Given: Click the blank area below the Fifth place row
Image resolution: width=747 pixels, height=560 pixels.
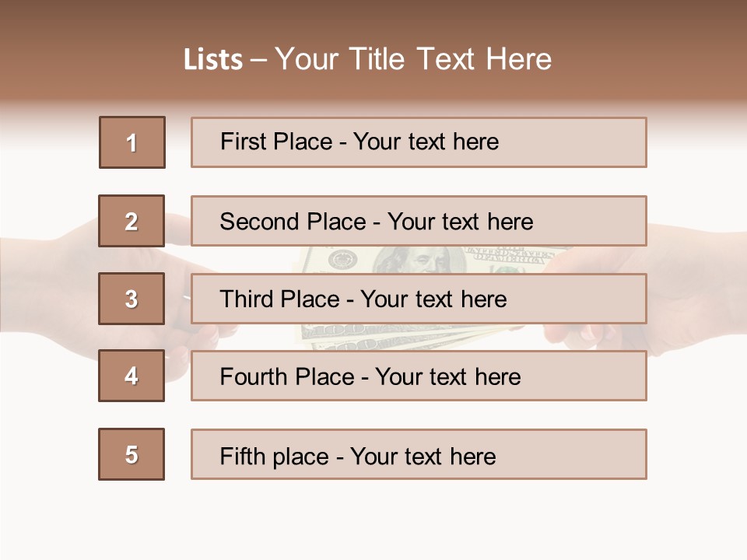Looking at the screenshot, I should 373,521.
